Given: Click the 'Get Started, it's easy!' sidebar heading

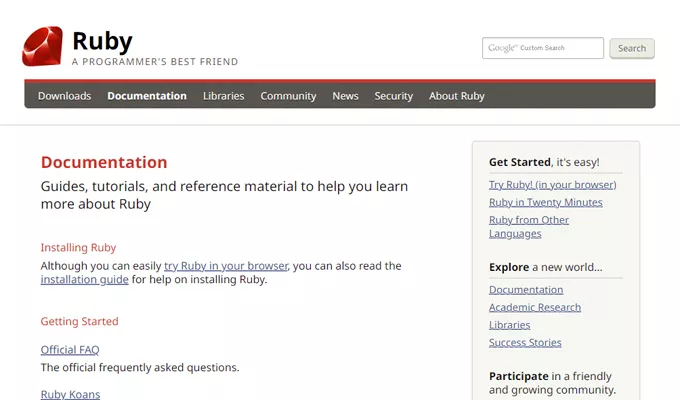Looking at the screenshot, I should [544, 162].
